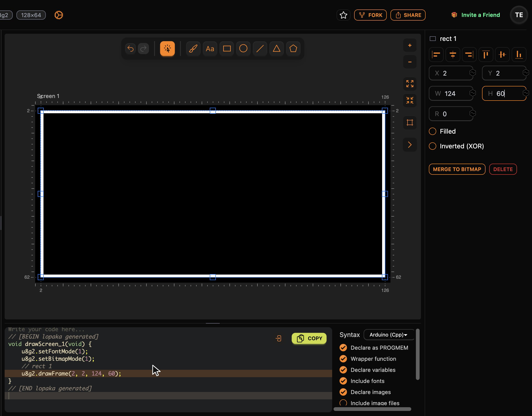Click the FORK button
Screen dimensions: 532x416
(370, 15)
